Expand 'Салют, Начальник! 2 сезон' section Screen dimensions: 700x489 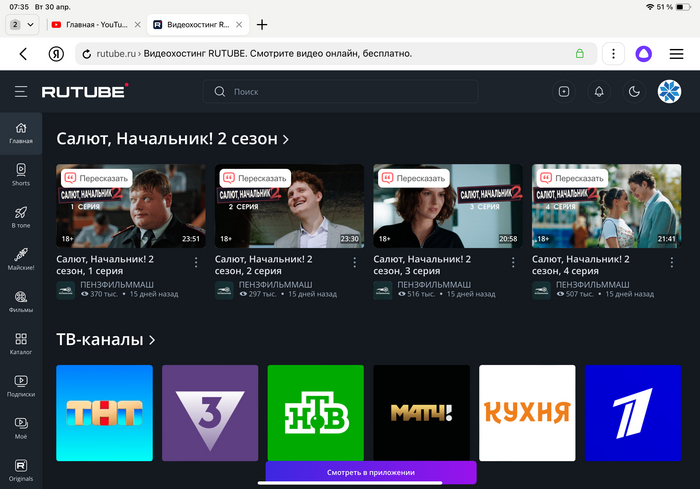173,139
